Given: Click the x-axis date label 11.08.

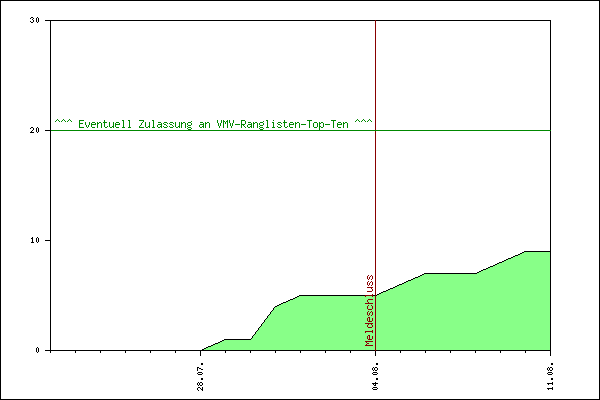Looking at the screenshot, I should 550,377.
